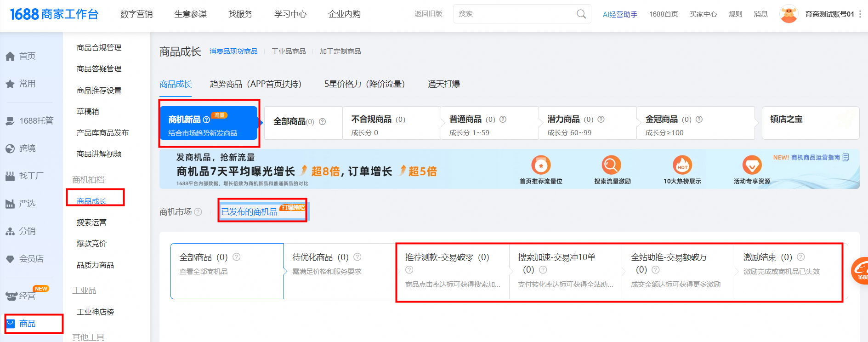Viewport: 868px width, 342px height.
Task: Open the 数字营销 top menu
Action: tap(136, 14)
